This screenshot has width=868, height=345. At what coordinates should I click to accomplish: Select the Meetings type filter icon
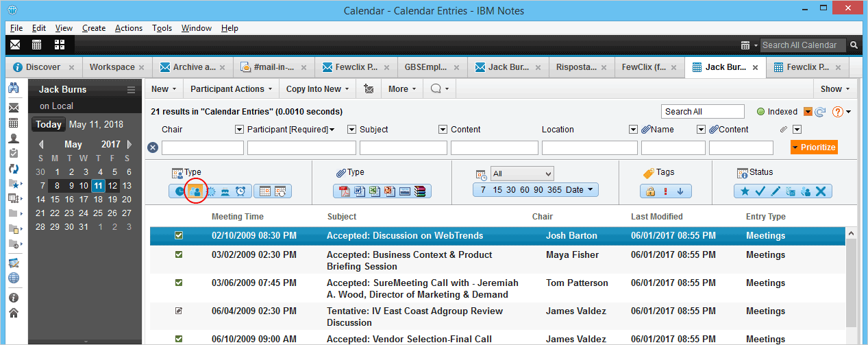pyautogui.click(x=195, y=191)
